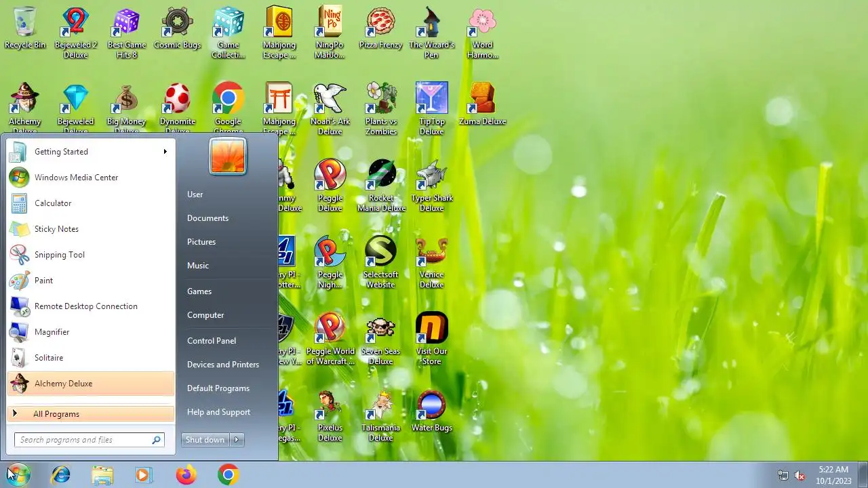Launch Noah's Ark Deluxe shortcut
Viewport: 868px width, 488px height.
coord(330,109)
